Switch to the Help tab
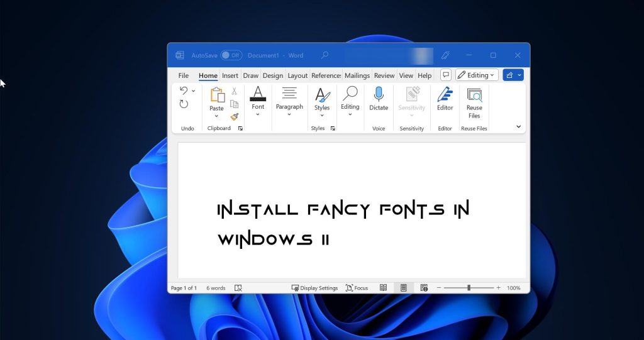The width and height of the screenshot is (644, 340). [425, 75]
